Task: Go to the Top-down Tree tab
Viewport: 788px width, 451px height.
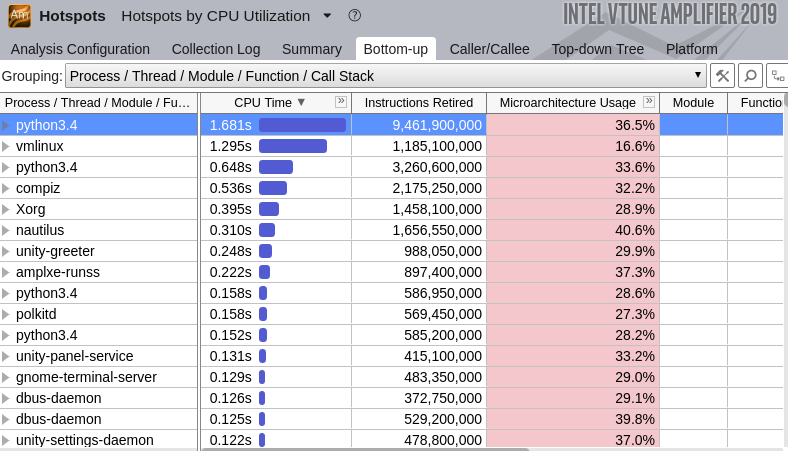Action: pos(598,49)
